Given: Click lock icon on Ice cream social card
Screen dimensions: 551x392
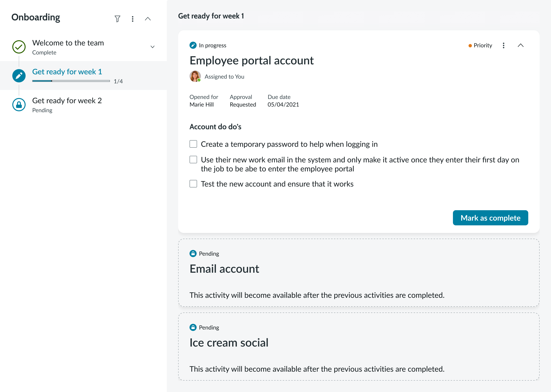Looking at the screenshot, I should [x=193, y=327].
